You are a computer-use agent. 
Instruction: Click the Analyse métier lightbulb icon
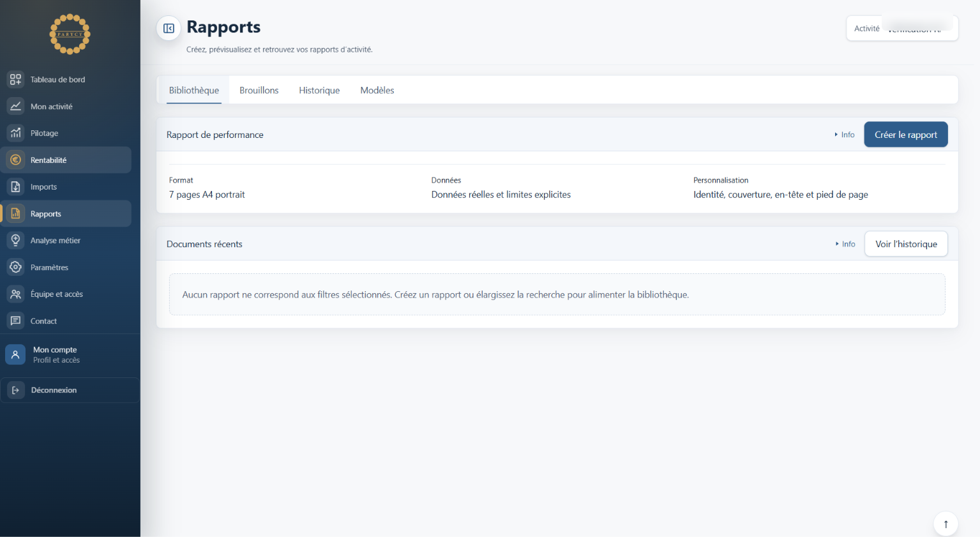[15, 240]
